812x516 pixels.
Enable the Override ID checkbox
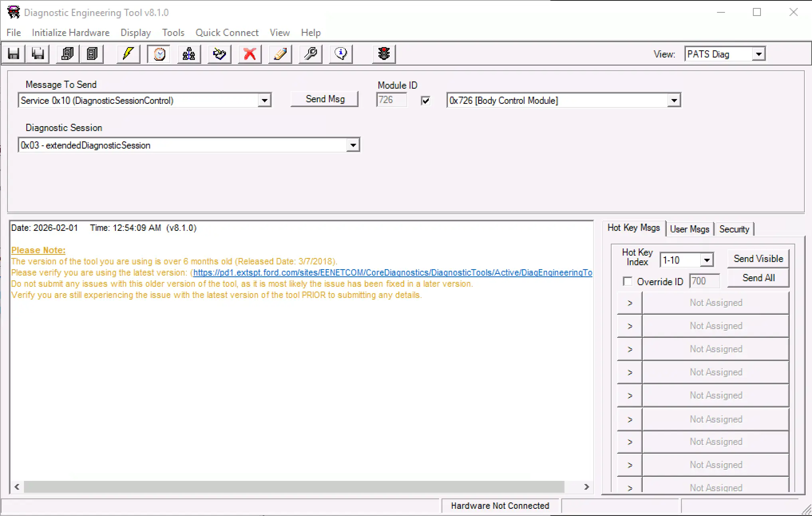pyautogui.click(x=628, y=282)
